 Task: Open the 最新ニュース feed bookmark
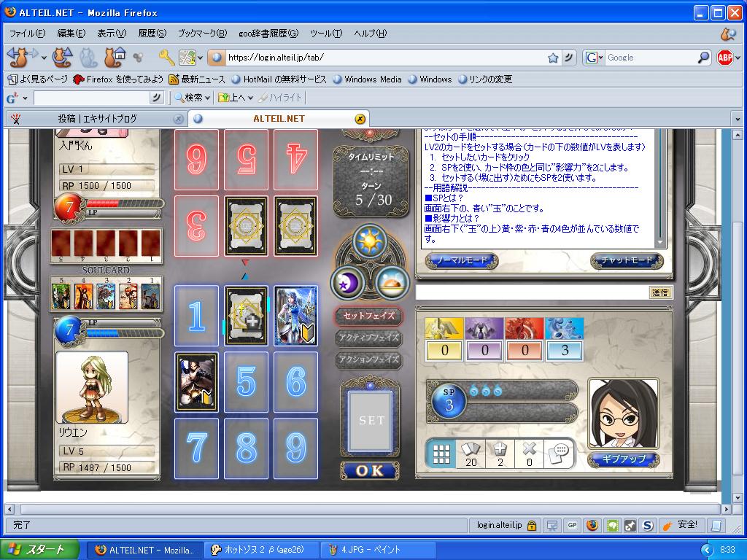pyautogui.click(x=198, y=79)
